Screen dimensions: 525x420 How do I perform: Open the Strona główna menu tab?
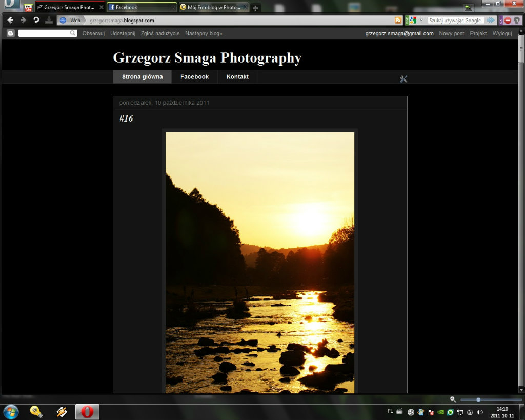tap(143, 77)
